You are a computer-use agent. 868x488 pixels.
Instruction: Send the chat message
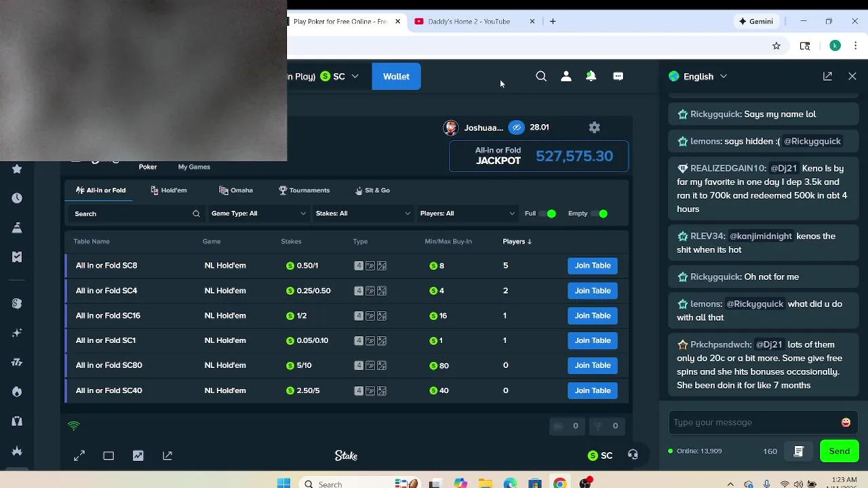(x=839, y=451)
